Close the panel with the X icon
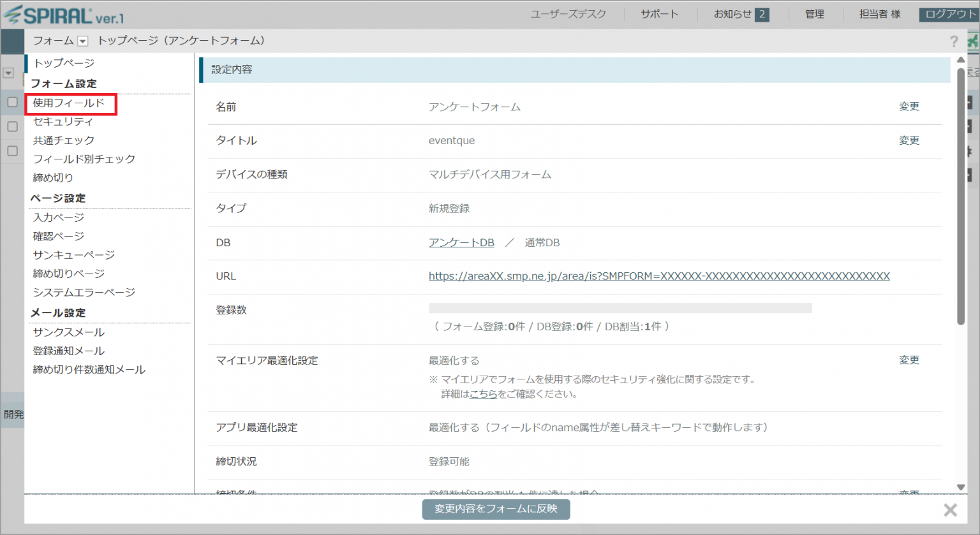The width and height of the screenshot is (980, 535). coord(950,509)
